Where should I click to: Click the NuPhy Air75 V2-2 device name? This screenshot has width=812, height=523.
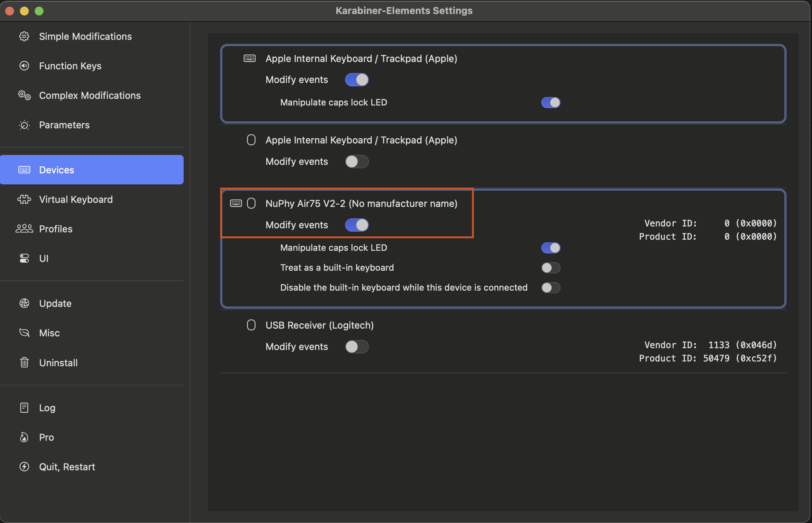click(361, 204)
